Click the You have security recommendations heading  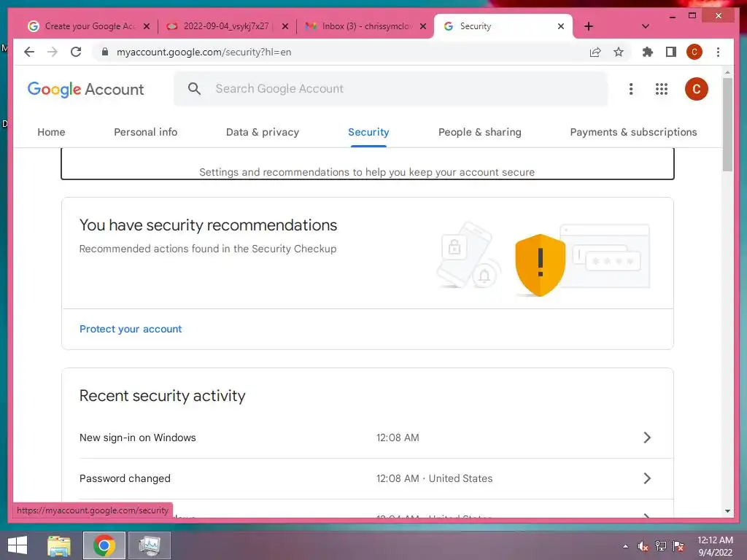click(208, 225)
